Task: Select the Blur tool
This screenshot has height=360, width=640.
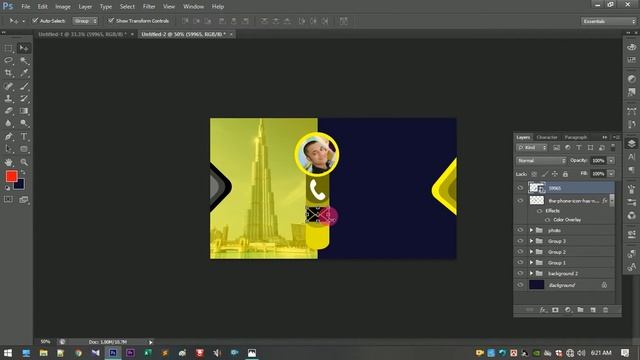Action: tap(9, 123)
